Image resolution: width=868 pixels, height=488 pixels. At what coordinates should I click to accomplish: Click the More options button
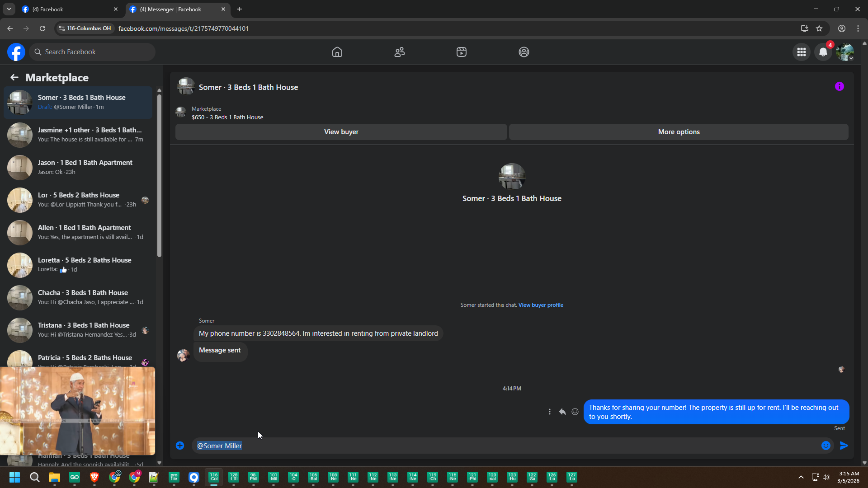tap(679, 132)
